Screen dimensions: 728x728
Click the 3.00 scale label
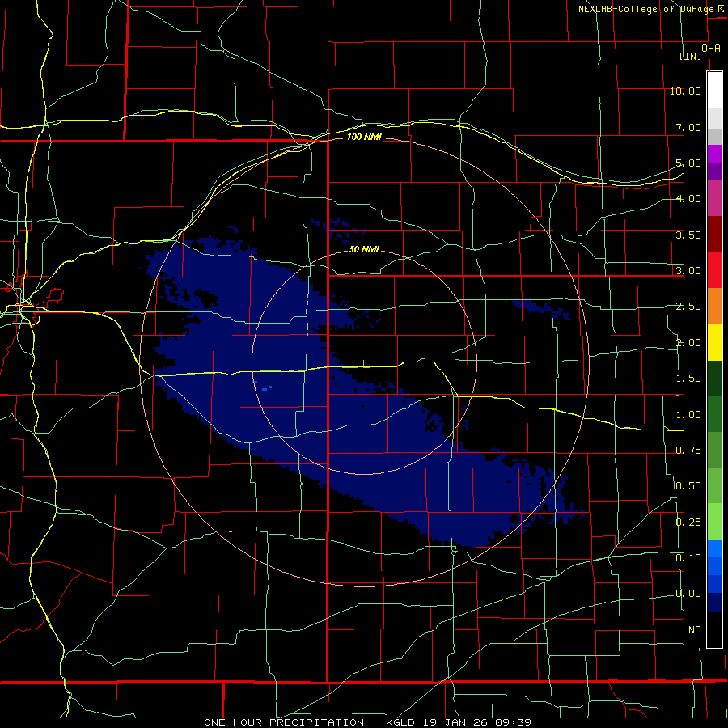click(688, 271)
